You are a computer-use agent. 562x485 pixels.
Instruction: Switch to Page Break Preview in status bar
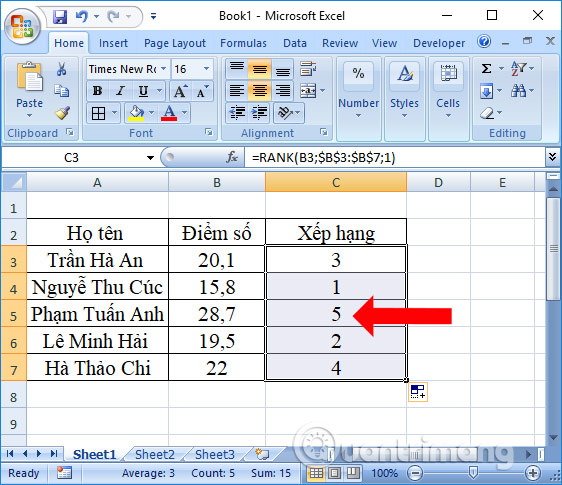(x=353, y=473)
